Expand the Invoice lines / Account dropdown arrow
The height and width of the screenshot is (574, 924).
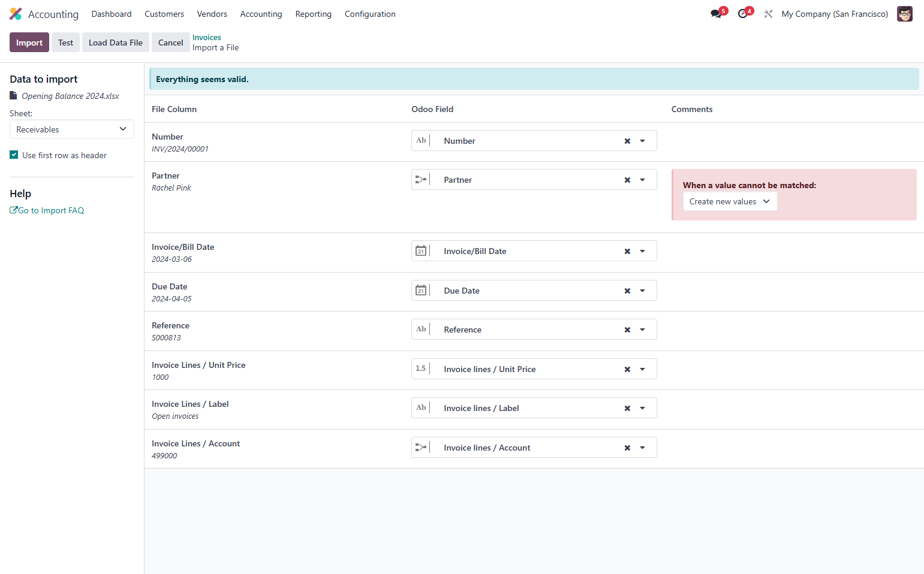tap(642, 448)
